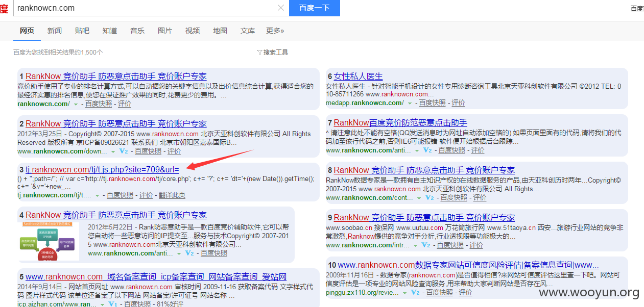Open result 3 tj.ranknowcn.com/tj/t.js.php link
This screenshot has height=307, width=644.
[x=102, y=169]
